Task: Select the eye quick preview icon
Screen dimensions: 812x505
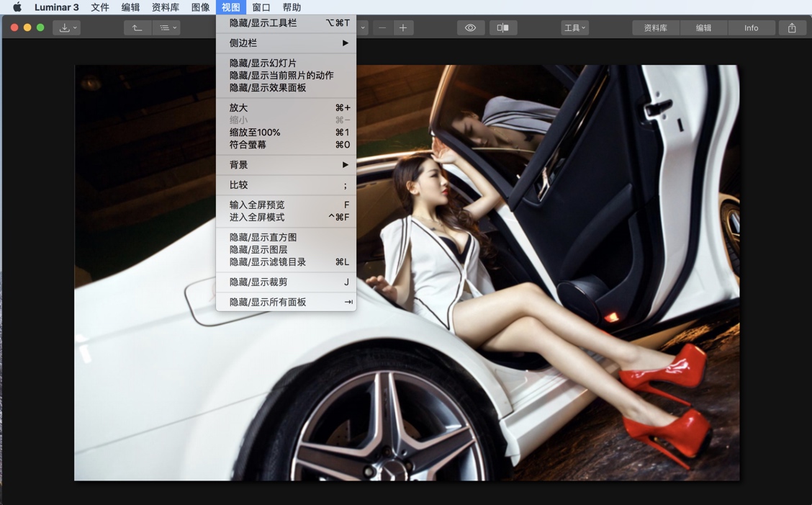Action: tap(470, 27)
